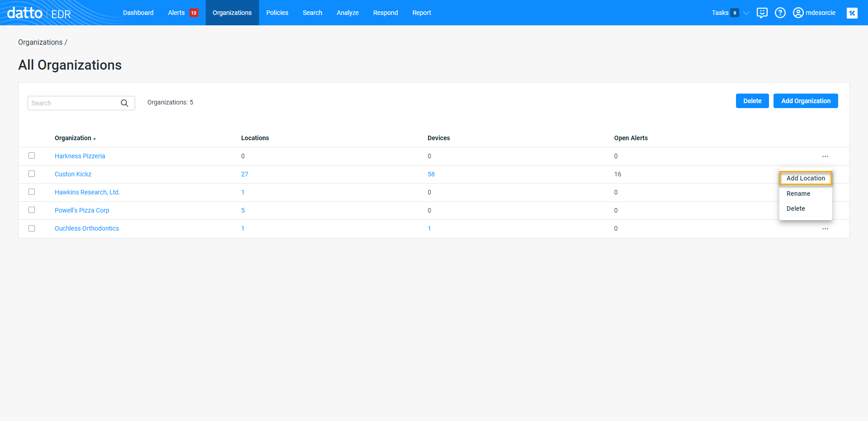Click Ouchless Orthodontics locations count 1

click(243, 228)
